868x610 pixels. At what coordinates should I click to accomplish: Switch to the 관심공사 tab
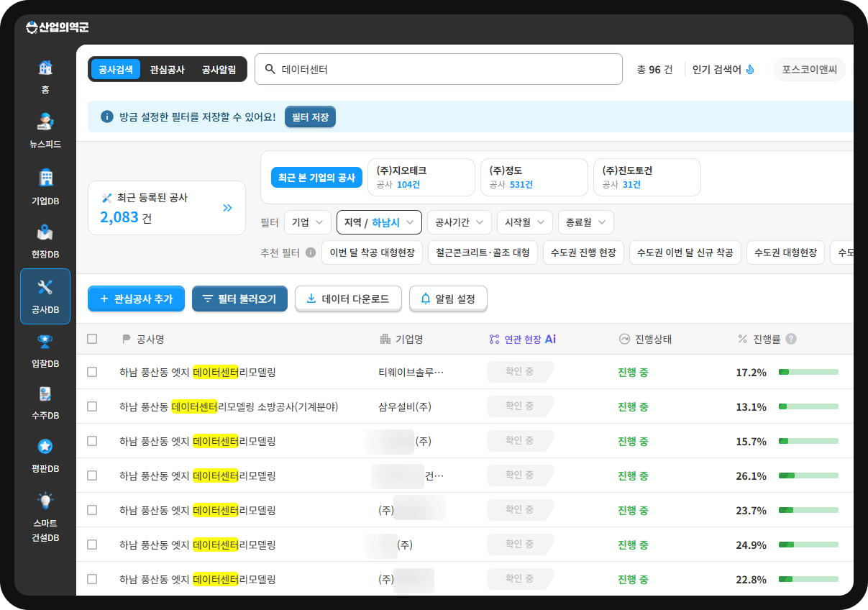click(168, 70)
